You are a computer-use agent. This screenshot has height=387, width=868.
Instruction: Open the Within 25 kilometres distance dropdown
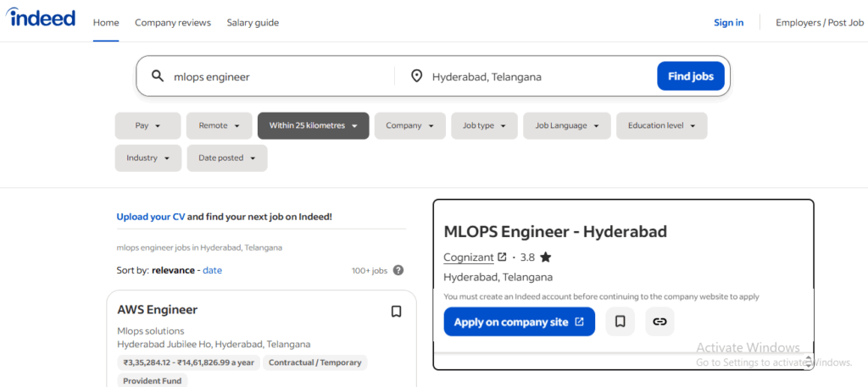click(313, 125)
